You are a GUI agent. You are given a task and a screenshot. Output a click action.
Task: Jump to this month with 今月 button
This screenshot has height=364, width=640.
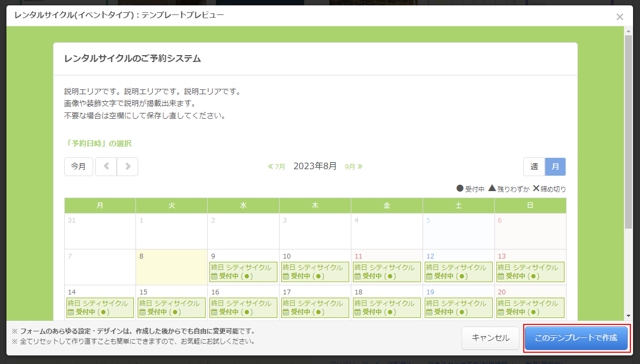(79, 166)
